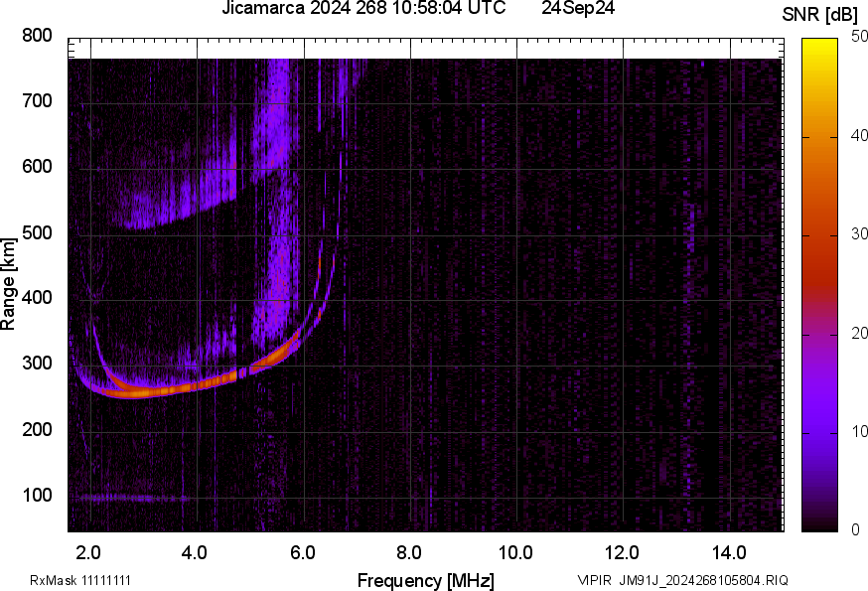Click the colorbar tick value 30
Image resolution: width=868 pixels, height=591 pixels.
pos(859,233)
